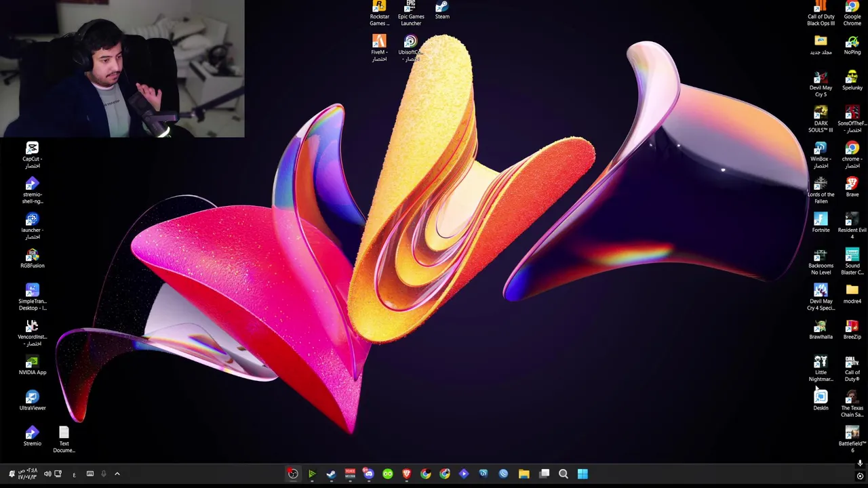Open Discord from the taskbar
This screenshot has width=868, height=488.
[x=369, y=474]
